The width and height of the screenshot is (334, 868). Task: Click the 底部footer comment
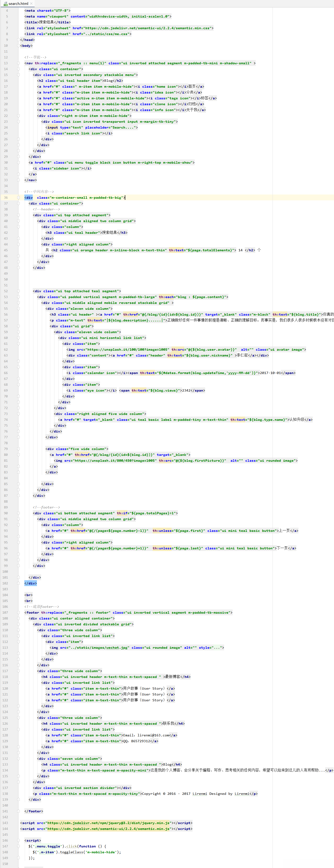[41, 606]
